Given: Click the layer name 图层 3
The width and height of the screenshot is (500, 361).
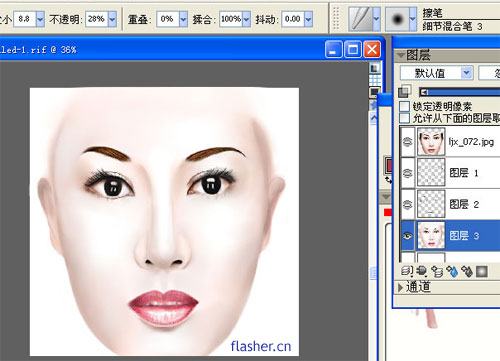Looking at the screenshot, I should click(x=464, y=236).
